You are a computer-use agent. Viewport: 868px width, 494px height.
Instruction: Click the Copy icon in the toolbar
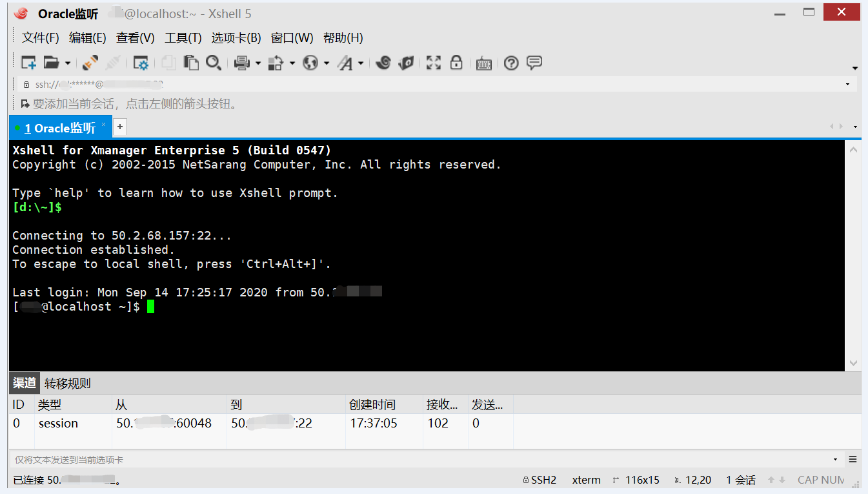pos(168,63)
